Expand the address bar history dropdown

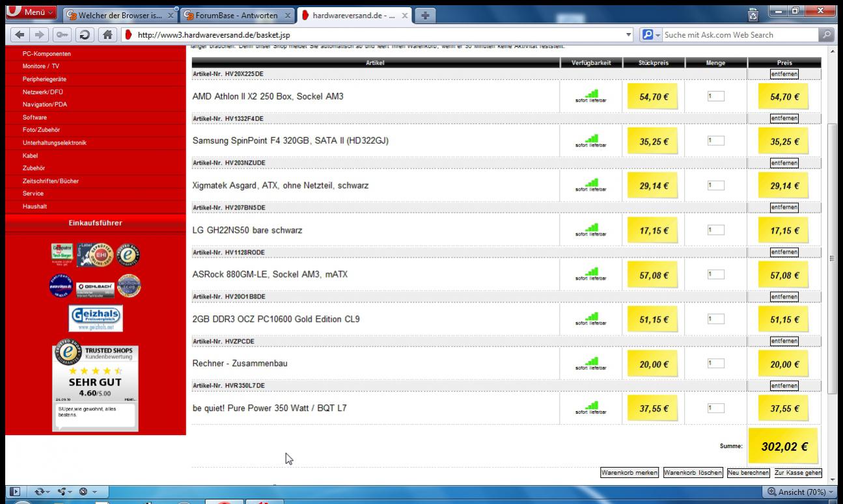coord(628,35)
